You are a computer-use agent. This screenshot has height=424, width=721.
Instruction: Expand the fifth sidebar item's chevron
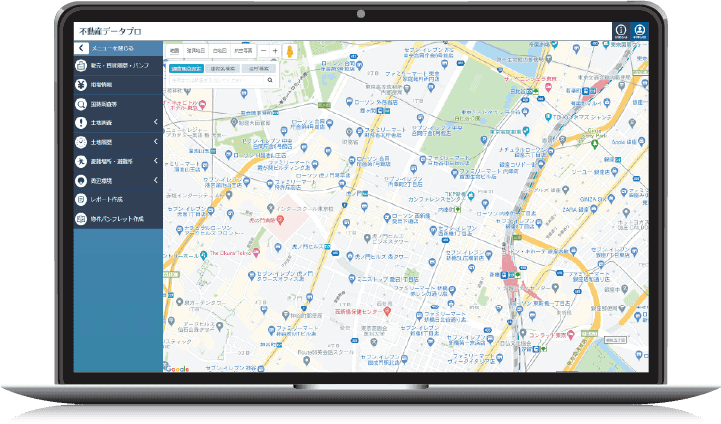coord(156,142)
